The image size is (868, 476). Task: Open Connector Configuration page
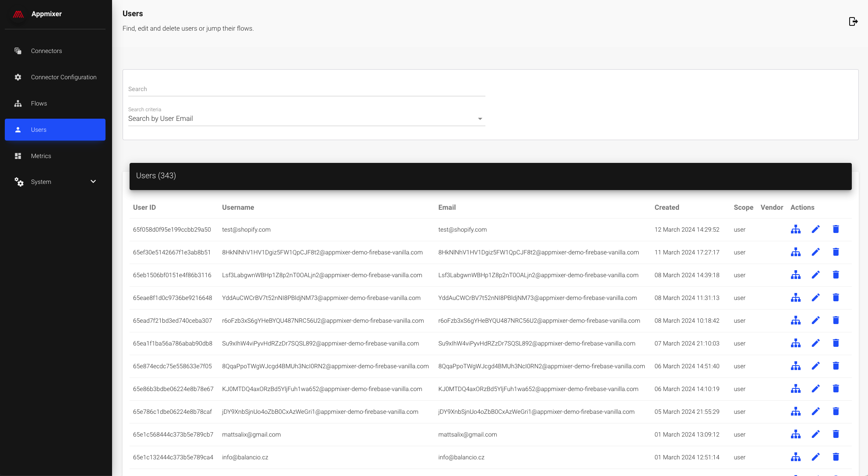tap(63, 77)
